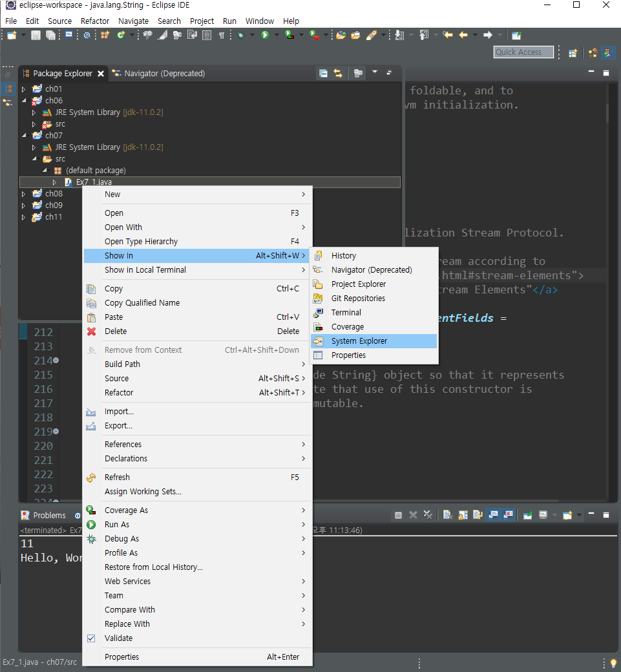Maximize the Console view panel
The height and width of the screenshot is (672, 621).
605,515
